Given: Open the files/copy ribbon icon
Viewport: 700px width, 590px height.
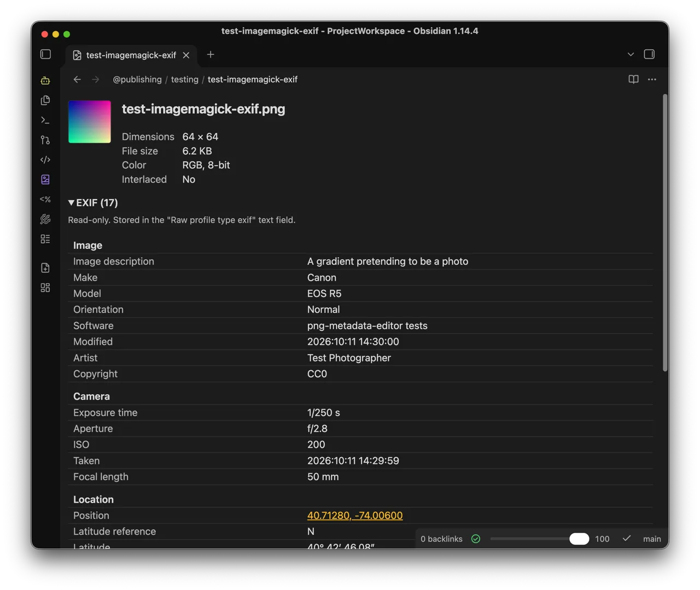Looking at the screenshot, I should coord(45,100).
